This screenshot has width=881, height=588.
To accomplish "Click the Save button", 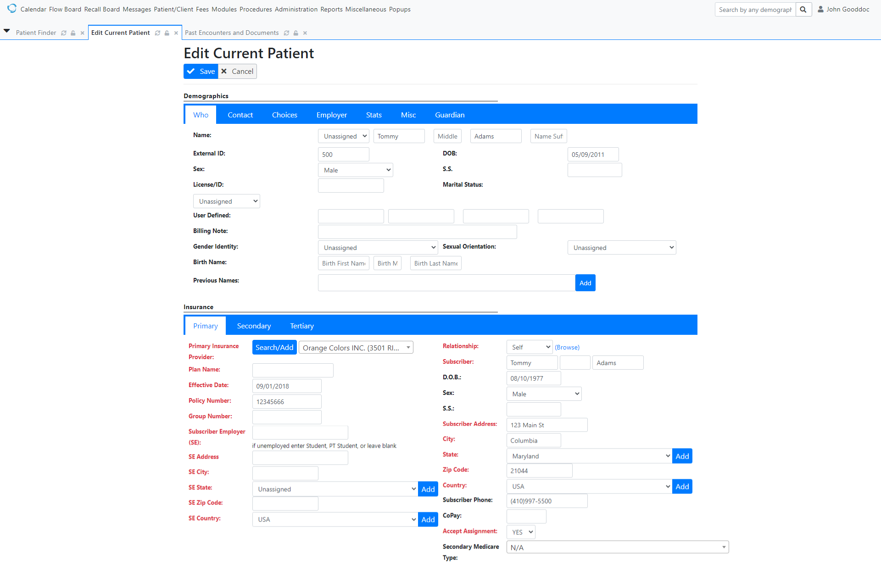I will [x=201, y=71].
